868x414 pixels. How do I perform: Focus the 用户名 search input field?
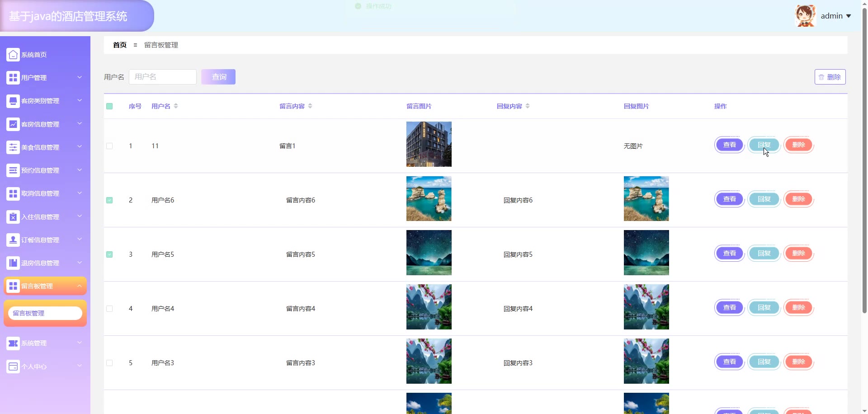163,77
